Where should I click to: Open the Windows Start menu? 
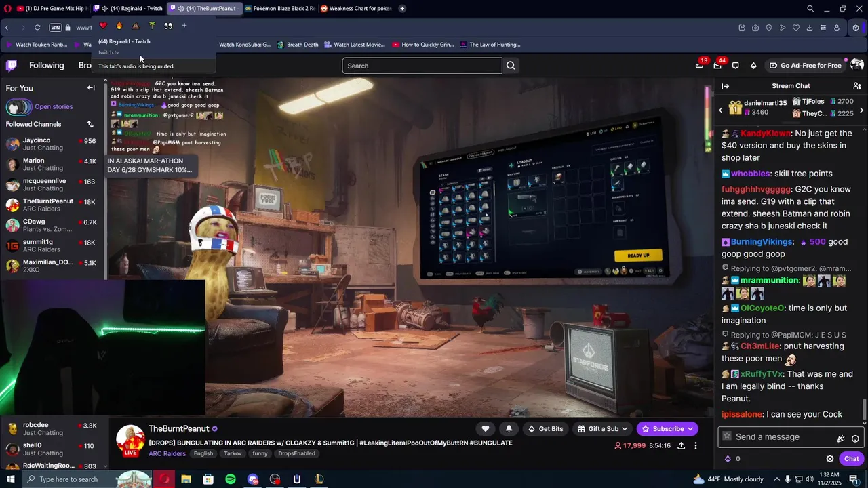click(11, 479)
